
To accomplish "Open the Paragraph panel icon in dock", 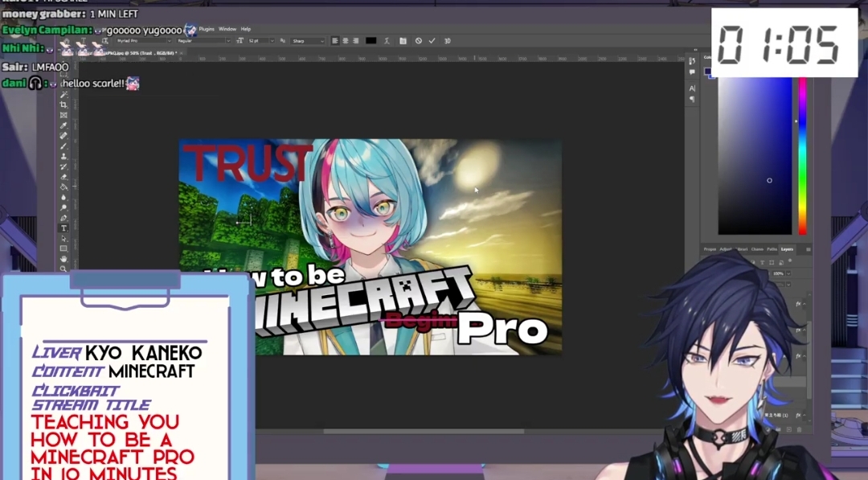I will click(x=692, y=99).
